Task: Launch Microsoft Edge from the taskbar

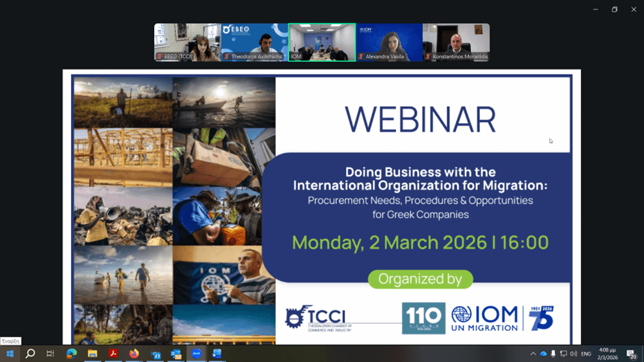Action: (71, 354)
